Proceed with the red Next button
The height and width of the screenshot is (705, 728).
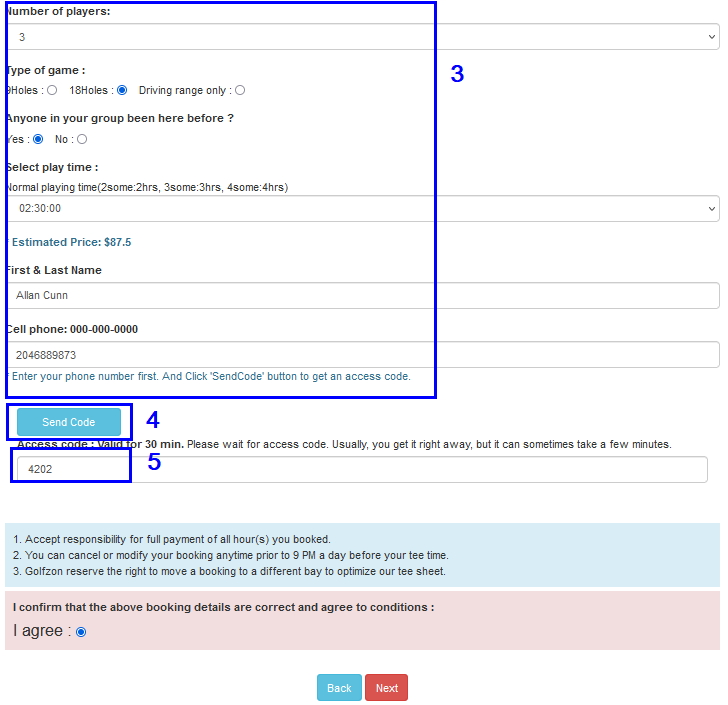[386, 688]
